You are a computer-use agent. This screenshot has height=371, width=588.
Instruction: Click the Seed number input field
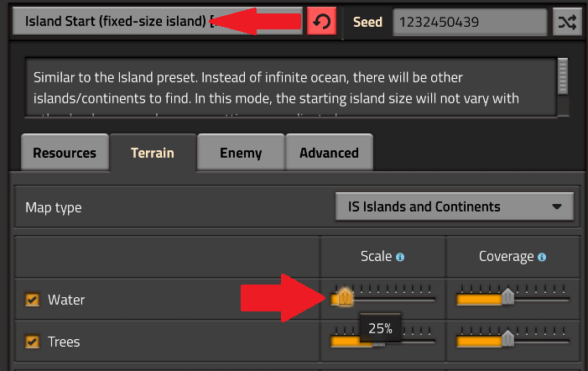[470, 22]
